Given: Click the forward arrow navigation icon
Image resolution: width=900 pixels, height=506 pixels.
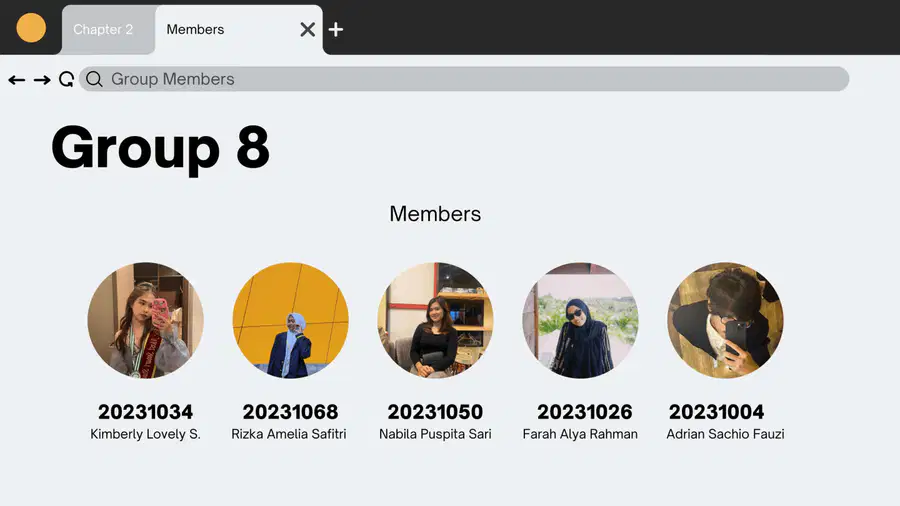Looking at the screenshot, I should (42, 80).
